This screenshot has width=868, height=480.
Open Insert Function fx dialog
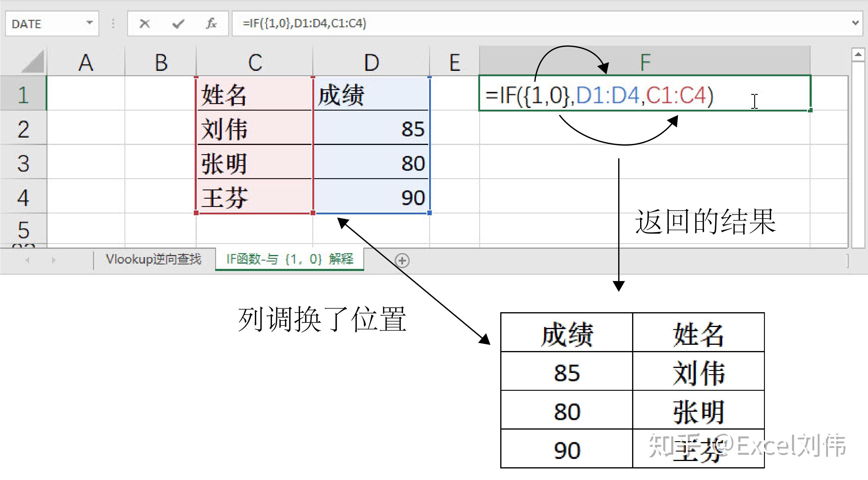[x=211, y=24]
